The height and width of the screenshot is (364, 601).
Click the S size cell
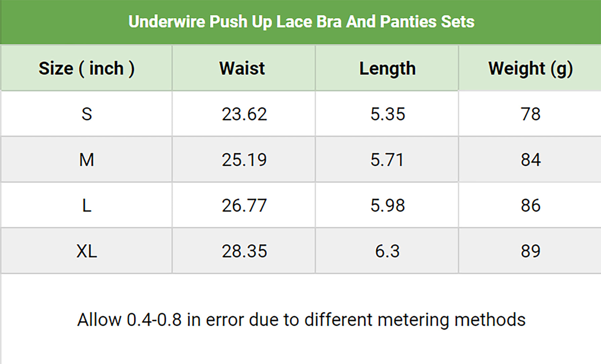[x=87, y=114]
